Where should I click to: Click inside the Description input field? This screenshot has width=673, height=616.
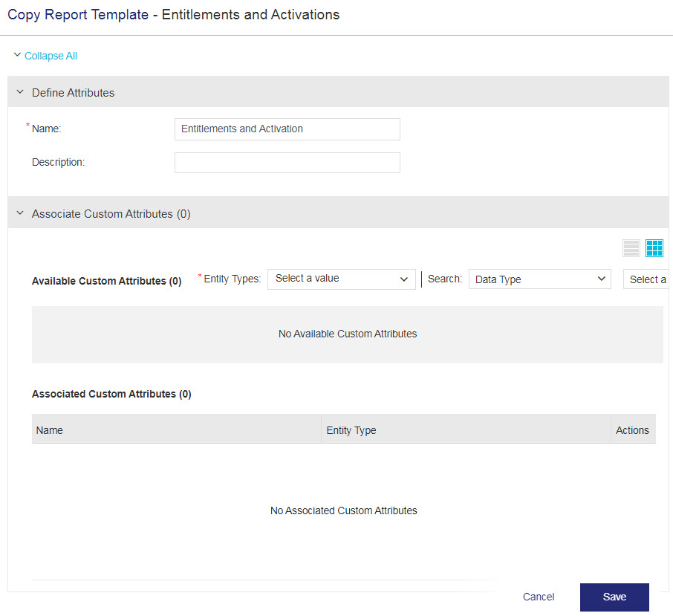tap(287, 162)
